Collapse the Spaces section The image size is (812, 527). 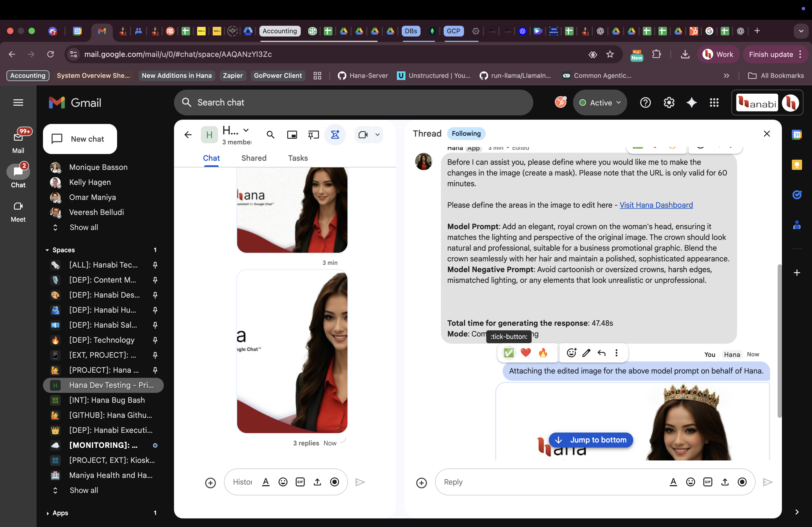pos(48,250)
